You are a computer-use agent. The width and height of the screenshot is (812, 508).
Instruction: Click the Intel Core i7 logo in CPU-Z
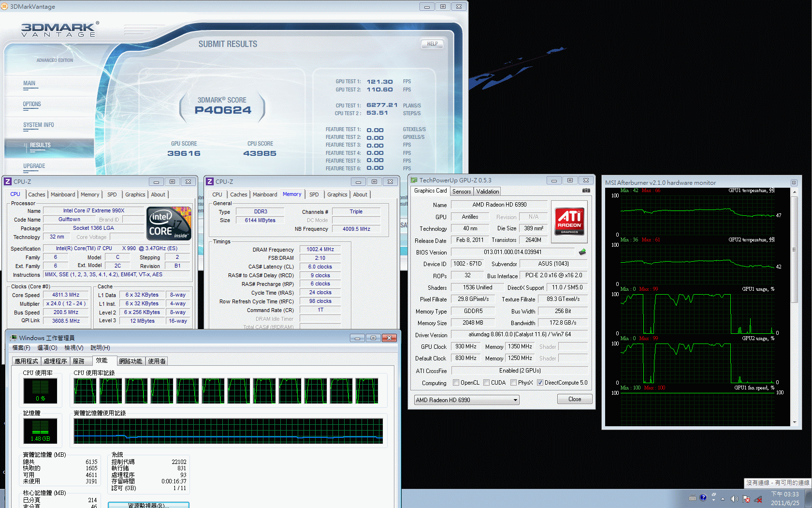[169, 224]
